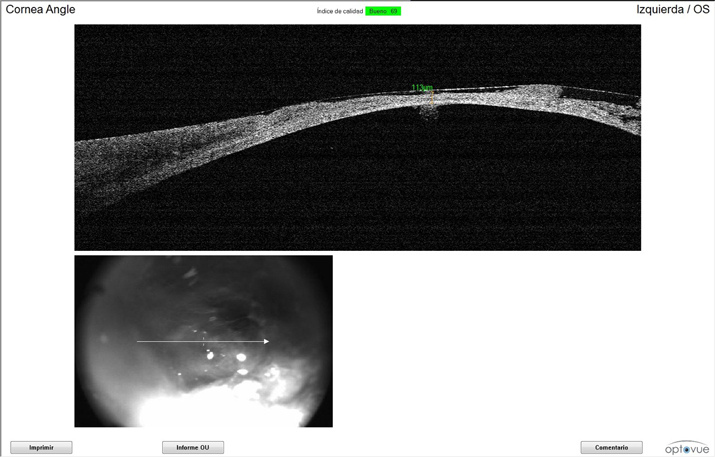Screen dimensions: 715x457
Task: Click the starting end of the scan line
Action: [139, 342]
